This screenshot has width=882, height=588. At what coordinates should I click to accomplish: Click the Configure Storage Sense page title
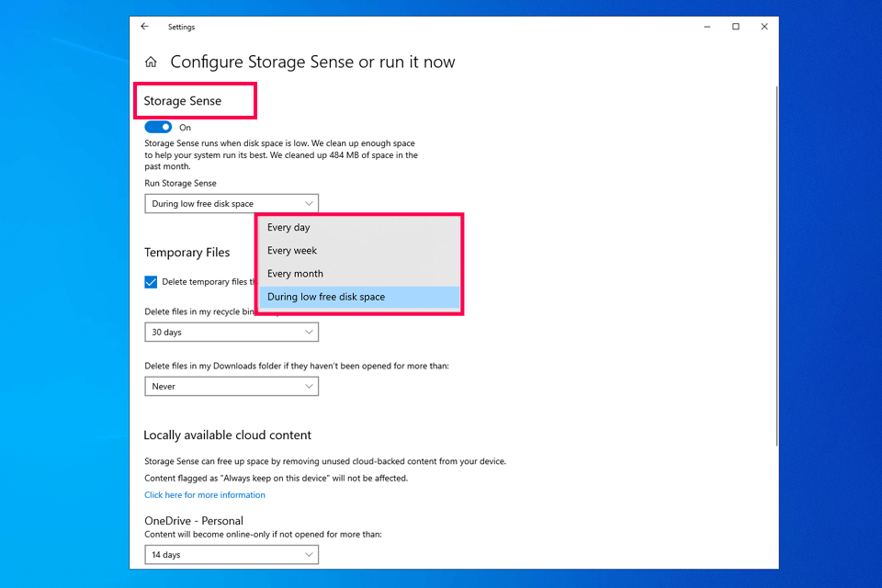[312, 62]
